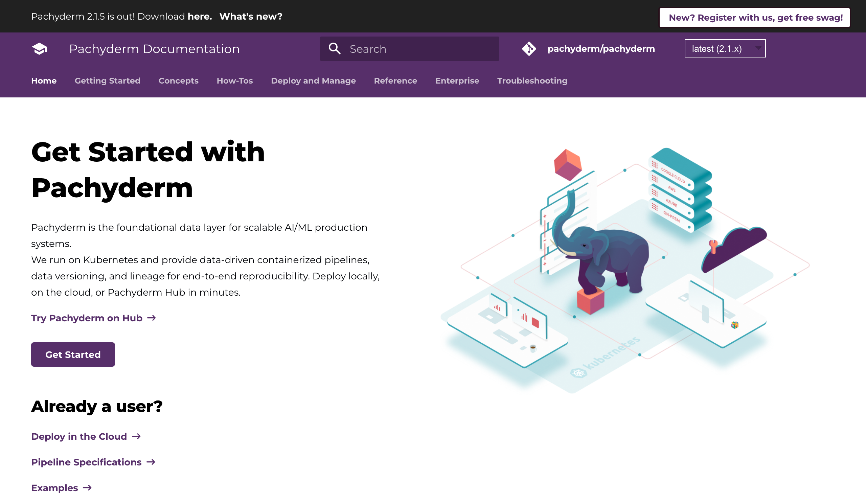Focus the Search input field

(x=409, y=49)
